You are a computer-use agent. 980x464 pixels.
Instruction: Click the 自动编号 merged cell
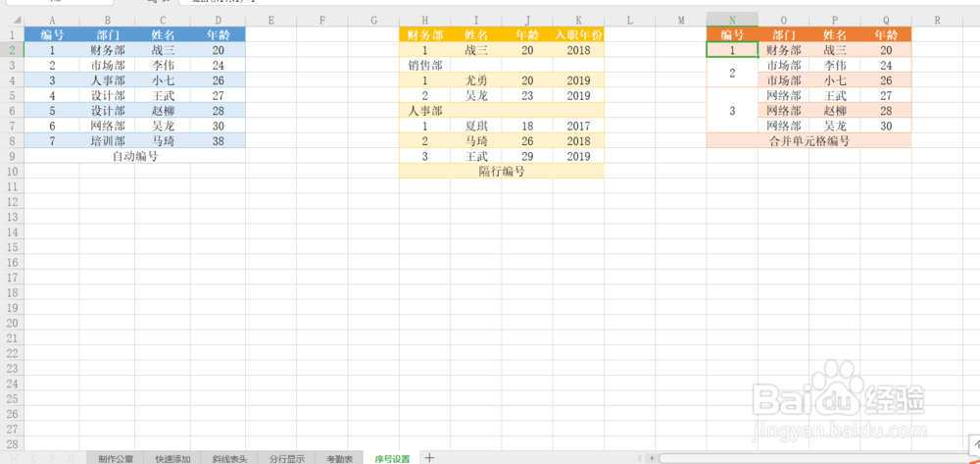[x=134, y=156]
